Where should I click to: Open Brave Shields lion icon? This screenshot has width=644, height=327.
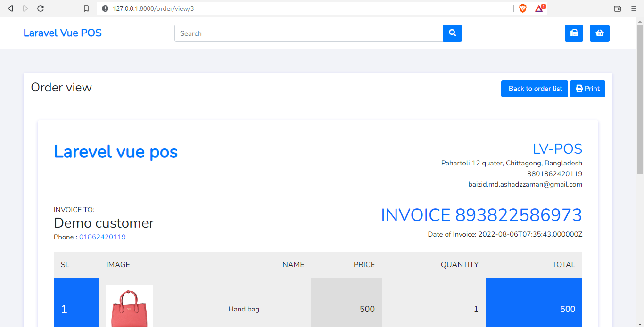[x=522, y=8]
